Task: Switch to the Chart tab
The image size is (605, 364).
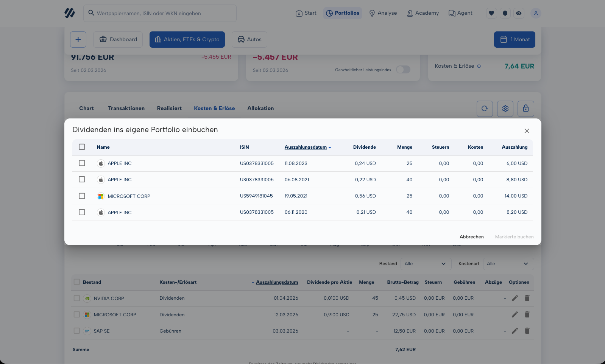Action: tap(86, 108)
